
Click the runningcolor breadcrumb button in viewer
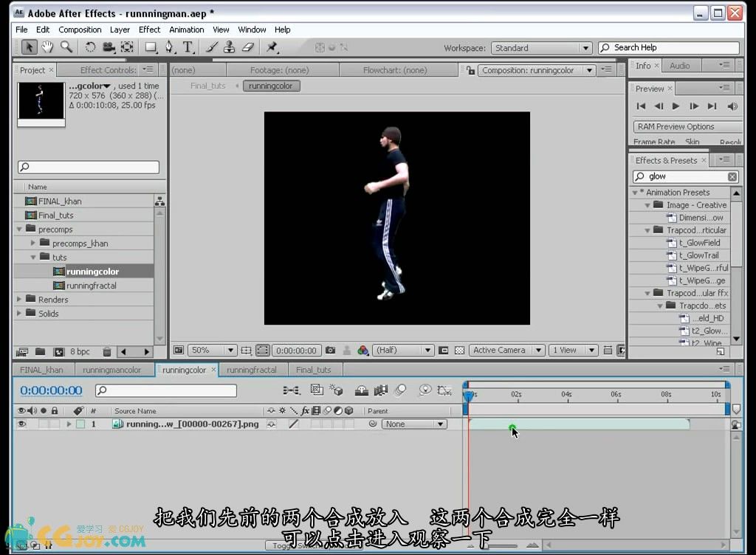tap(271, 86)
